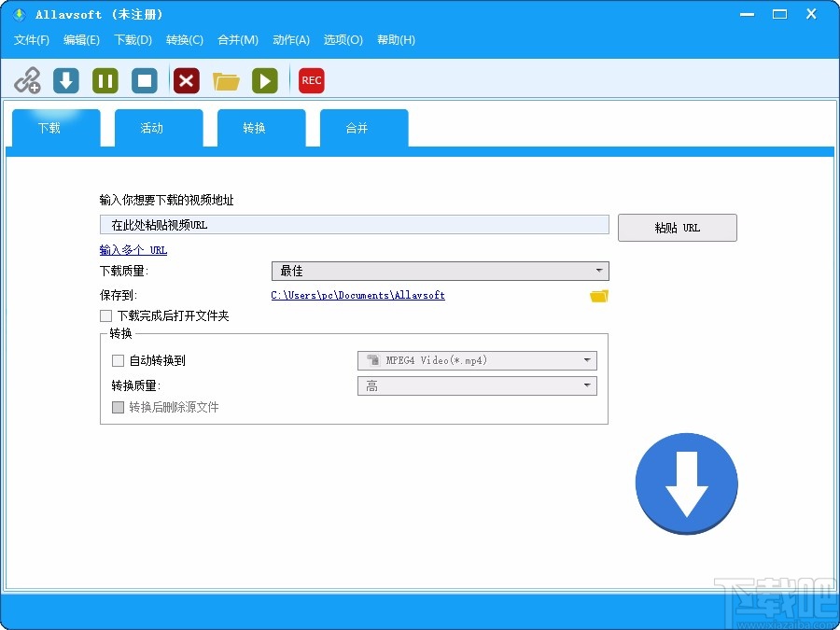Open the save folder using the yellow folder icon

click(598, 295)
